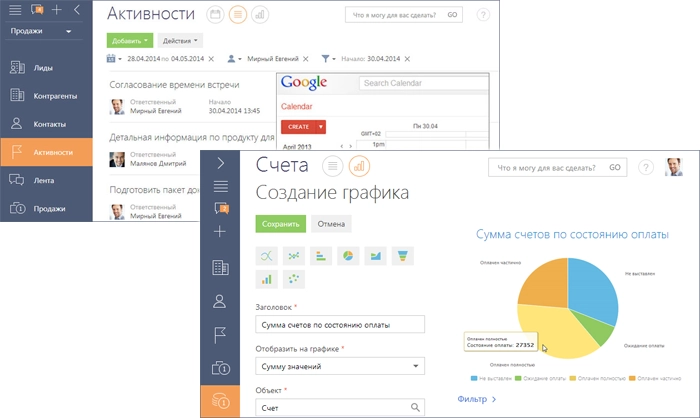The image size is (700, 418).
Task: Open Контакты person icon in Счета sidebar
Action: pos(219,301)
